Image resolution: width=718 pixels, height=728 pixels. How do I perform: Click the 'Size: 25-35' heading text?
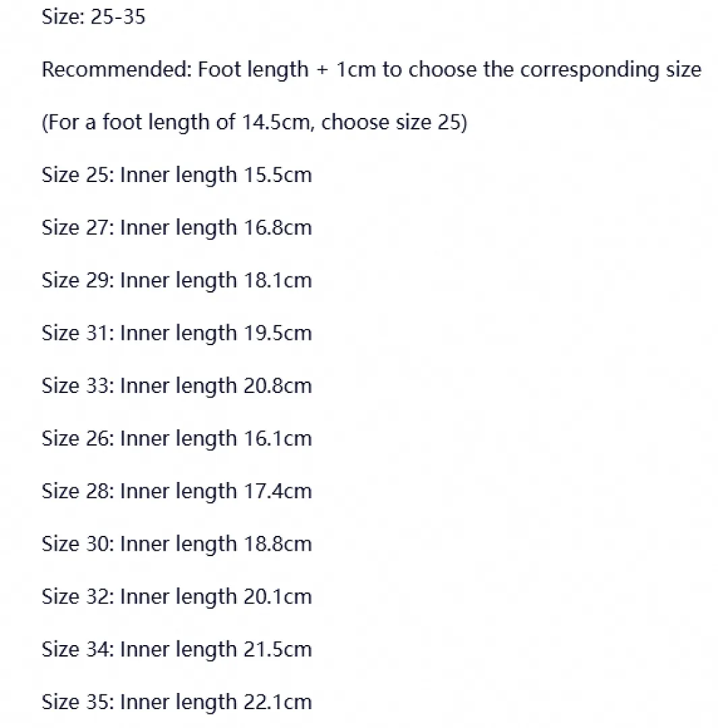(93, 17)
